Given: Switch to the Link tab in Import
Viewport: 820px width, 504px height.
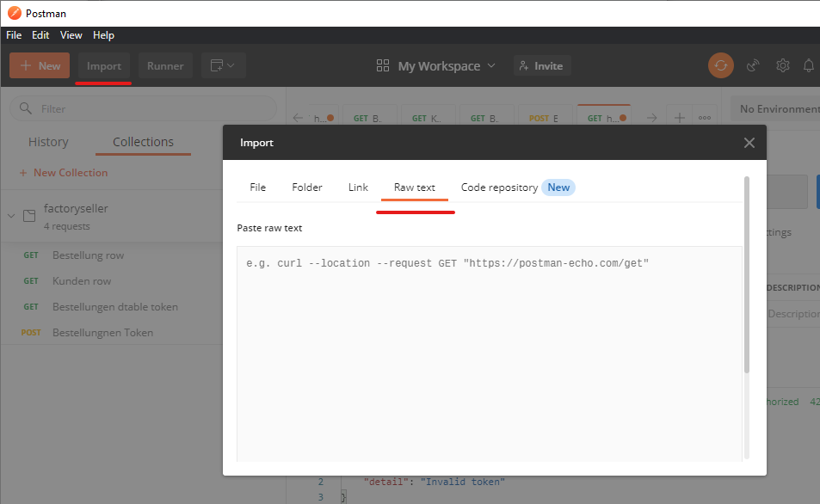Looking at the screenshot, I should click(x=358, y=187).
